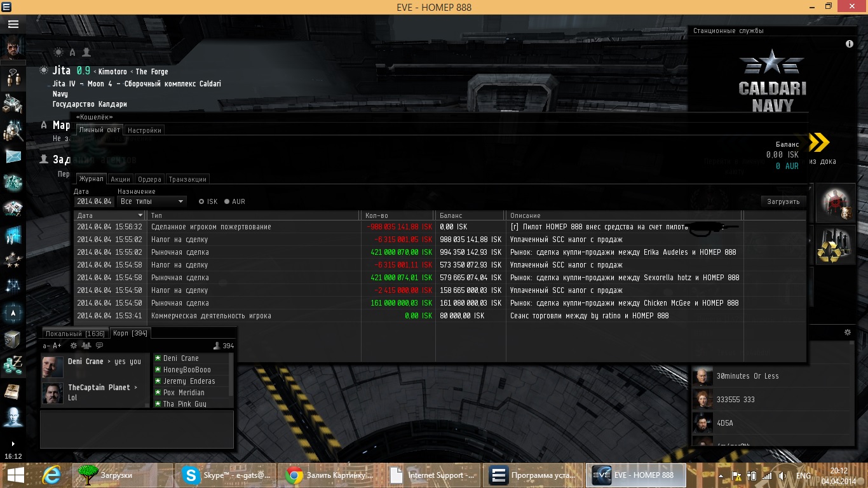Open chat channel settings gear icon
Viewport: 868px width, 488px height.
(74, 346)
